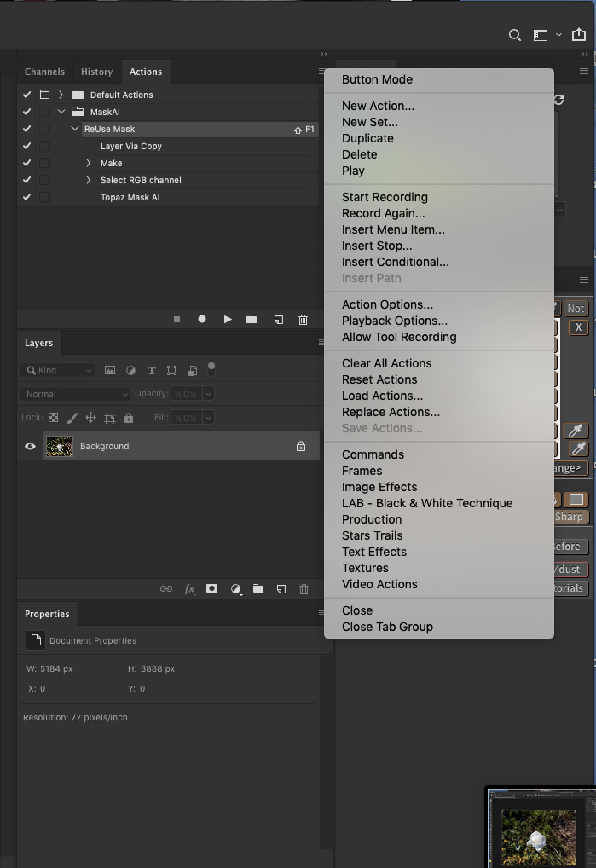The width and height of the screenshot is (596, 868).
Task: Collapse the ReUse Mask action
Action: 75,128
